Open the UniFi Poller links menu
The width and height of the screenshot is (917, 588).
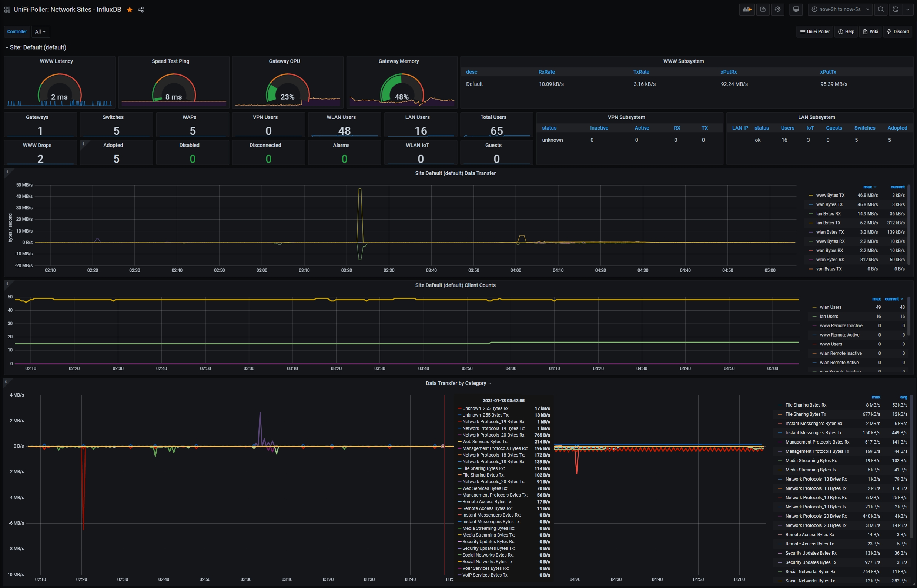click(815, 32)
